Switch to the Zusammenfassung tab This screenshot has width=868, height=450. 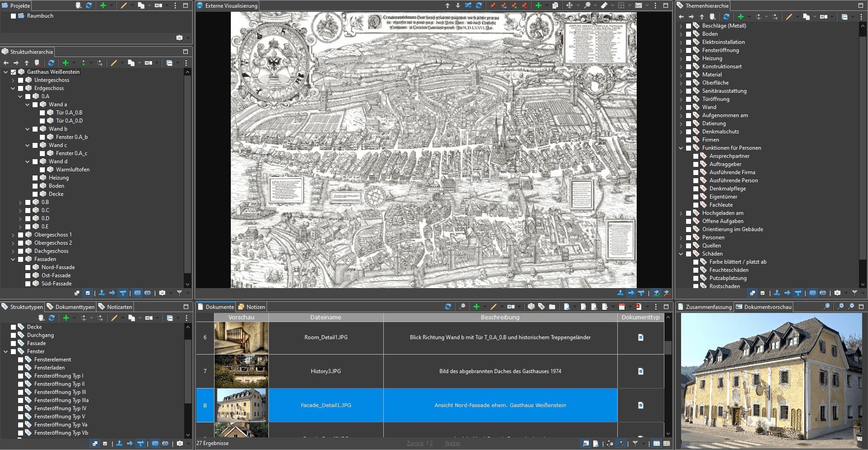point(704,307)
